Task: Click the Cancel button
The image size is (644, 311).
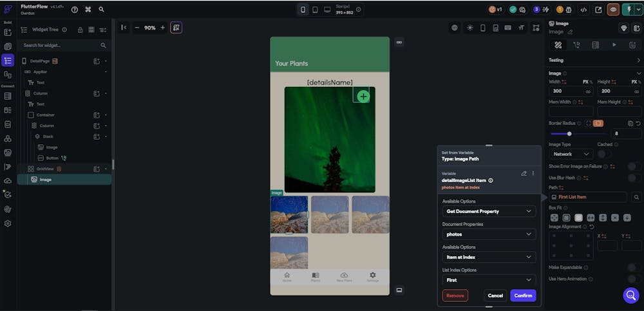Action: point(495,296)
